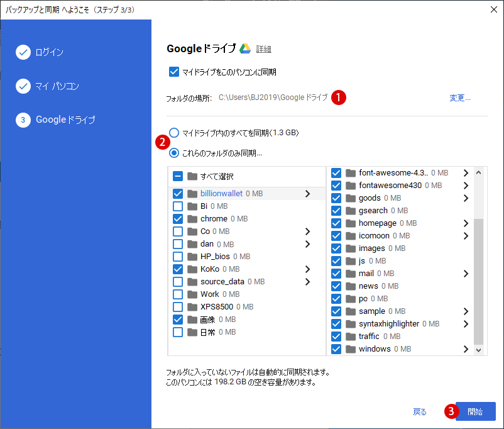This screenshot has width=504, height=429.
Task: Click scrollbar down arrow in subfolder list
Action: click(479, 350)
